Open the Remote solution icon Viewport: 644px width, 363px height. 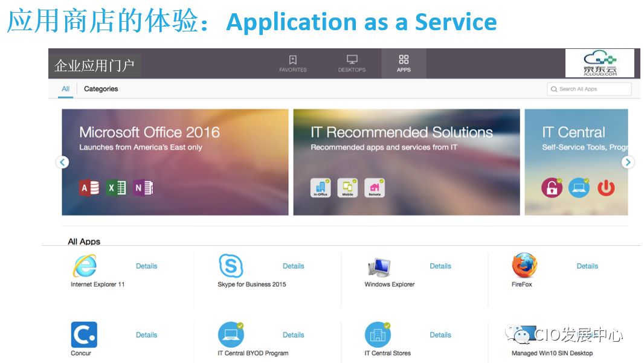tap(375, 188)
